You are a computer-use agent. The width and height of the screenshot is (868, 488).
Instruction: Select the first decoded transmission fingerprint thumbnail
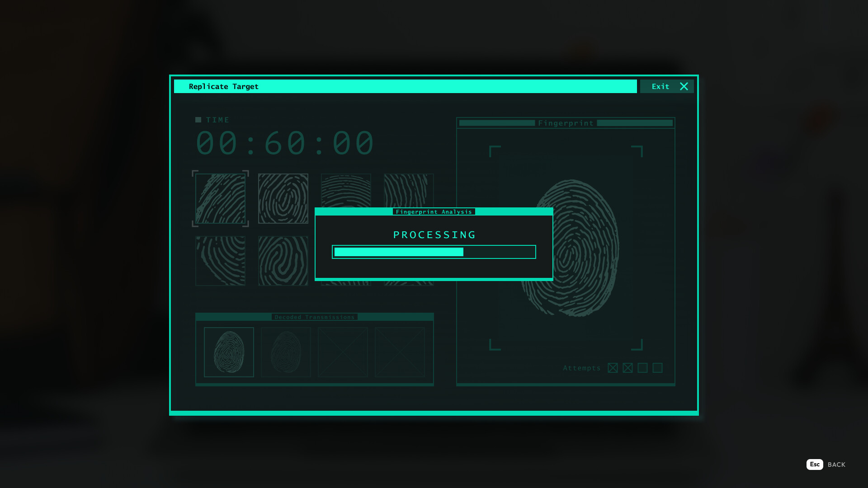pos(229,352)
